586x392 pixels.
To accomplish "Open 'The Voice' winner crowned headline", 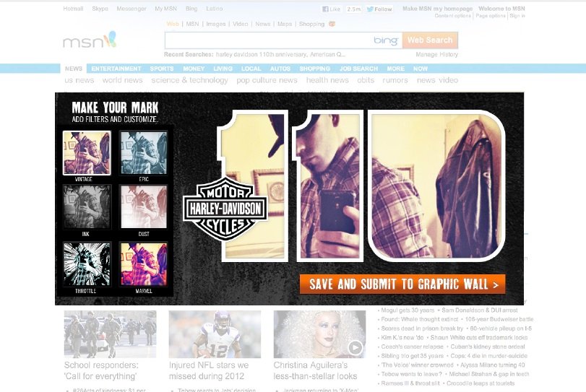I will pyautogui.click(x=417, y=365).
